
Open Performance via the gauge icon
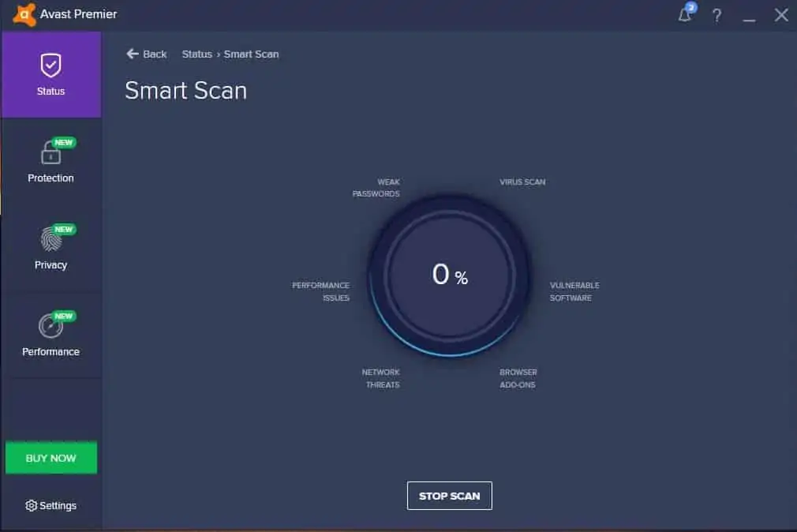point(51,326)
